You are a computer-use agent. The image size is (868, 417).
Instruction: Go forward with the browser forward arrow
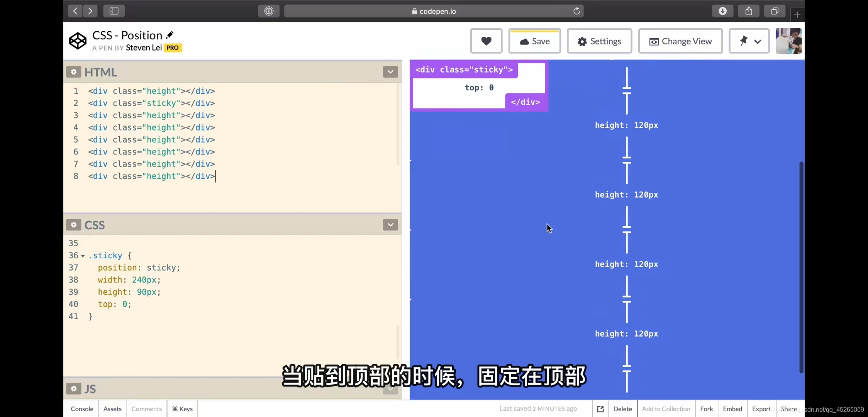[x=90, y=11]
